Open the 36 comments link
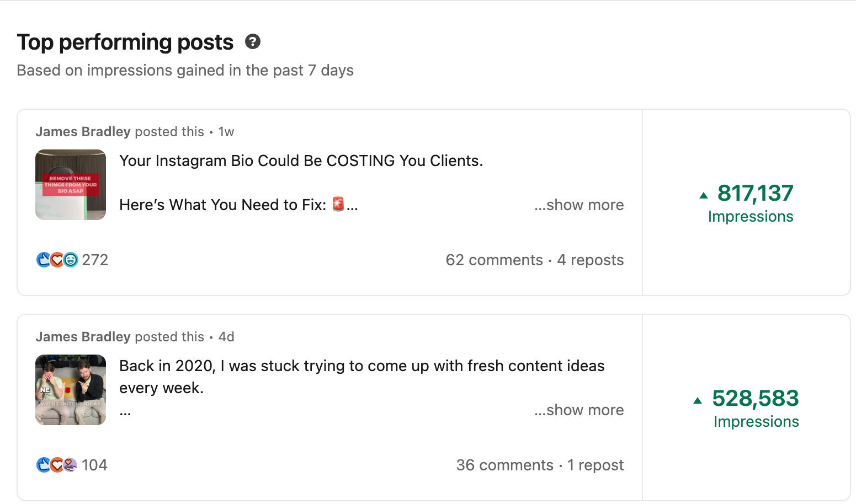The image size is (856, 504). point(504,465)
